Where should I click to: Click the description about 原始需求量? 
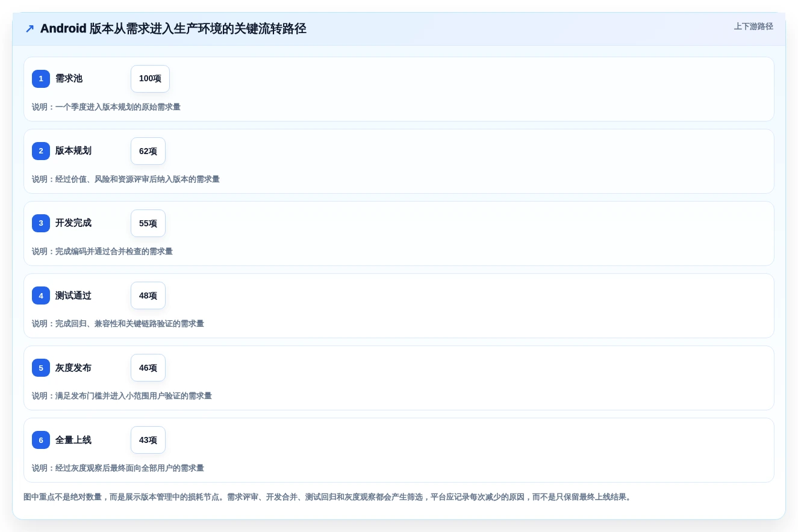pos(106,107)
